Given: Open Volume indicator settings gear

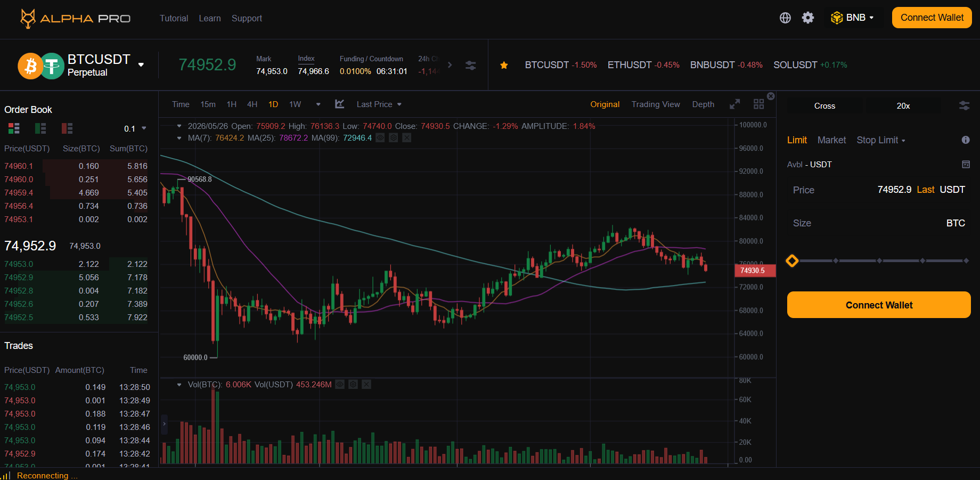Looking at the screenshot, I should (x=353, y=385).
